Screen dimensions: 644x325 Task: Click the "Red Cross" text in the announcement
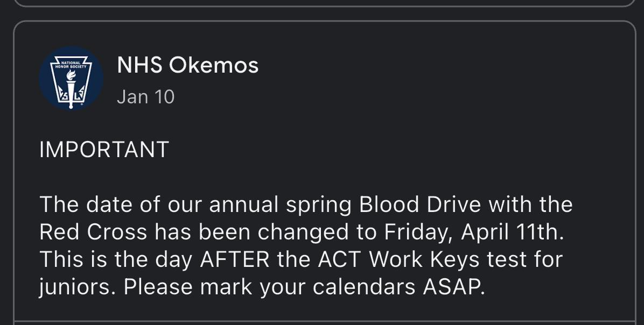(93, 232)
